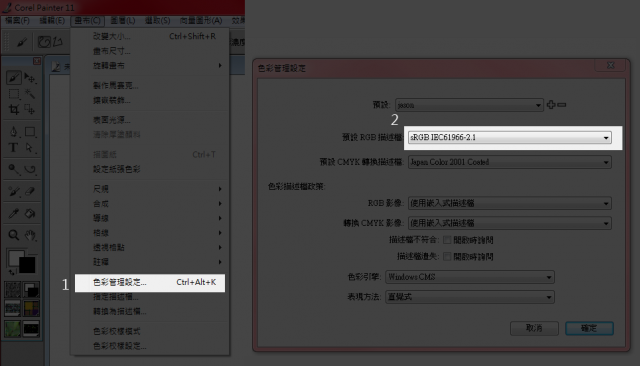Expand the 格線 submenu
The image size is (640, 366).
[x=150, y=233]
